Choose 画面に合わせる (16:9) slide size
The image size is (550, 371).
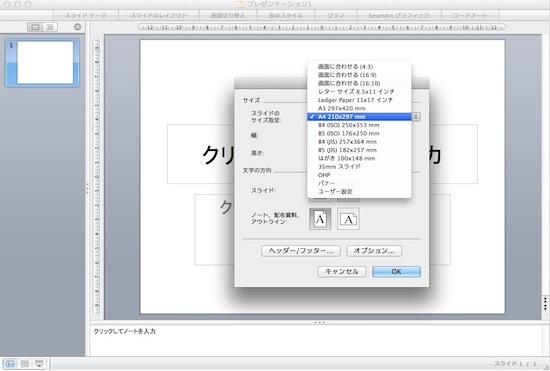(359, 75)
